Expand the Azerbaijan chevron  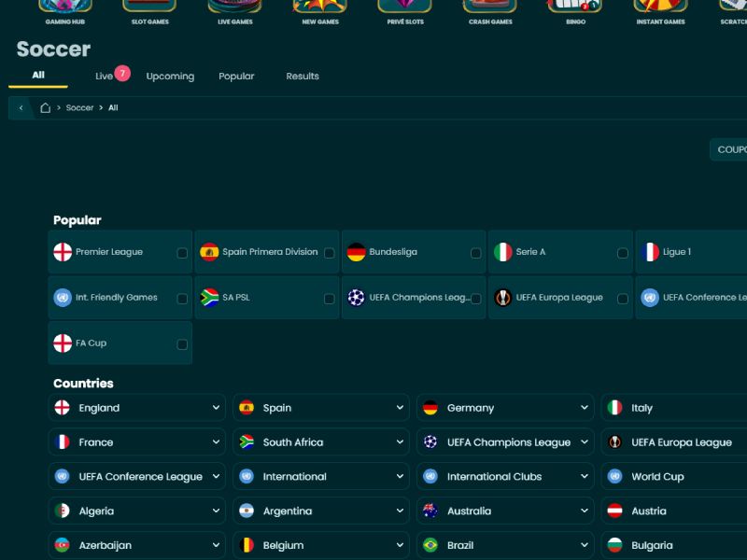pos(216,545)
